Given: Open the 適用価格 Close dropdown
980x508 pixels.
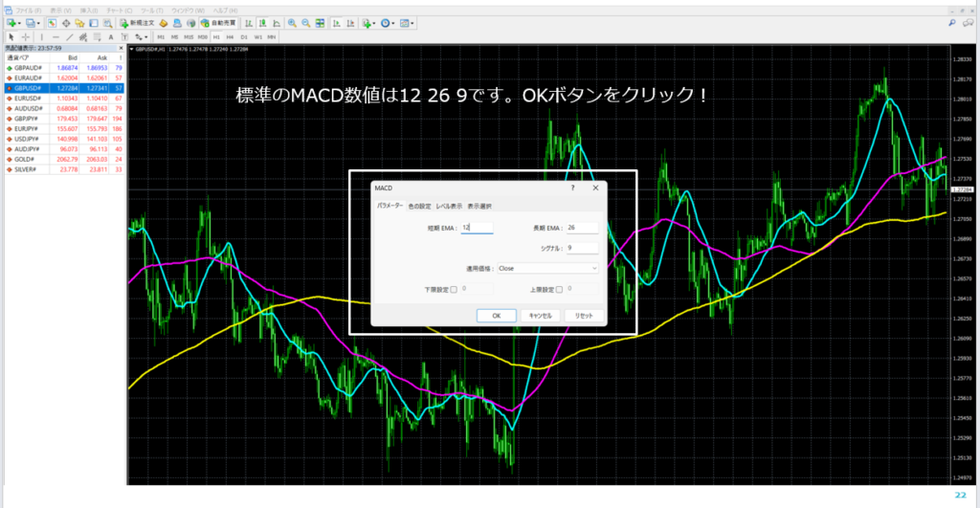Looking at the screenshot, I should pyautogui.click(x=547, y=269).
